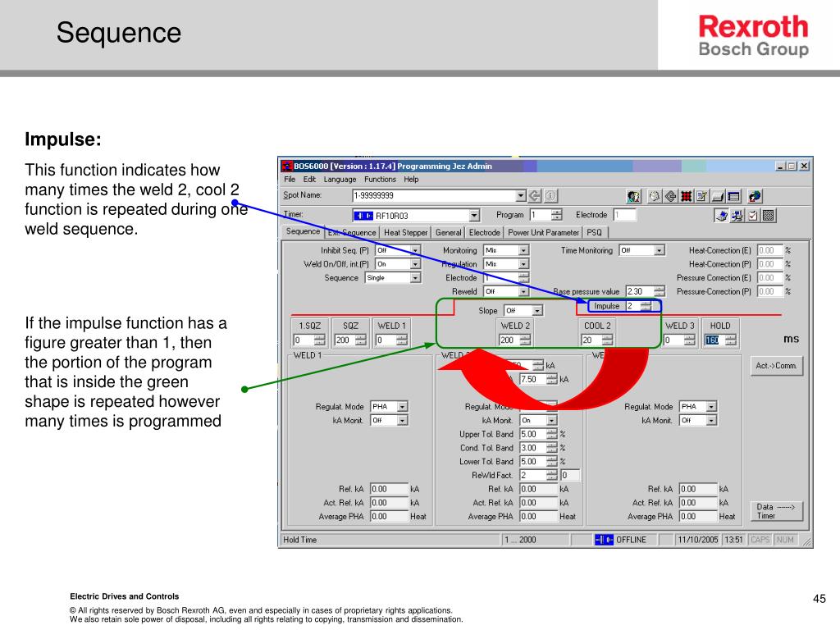Open the Inhibit Seq. (P) dropdown
Screen dimensions: 840x630
(x=415, y=250)
